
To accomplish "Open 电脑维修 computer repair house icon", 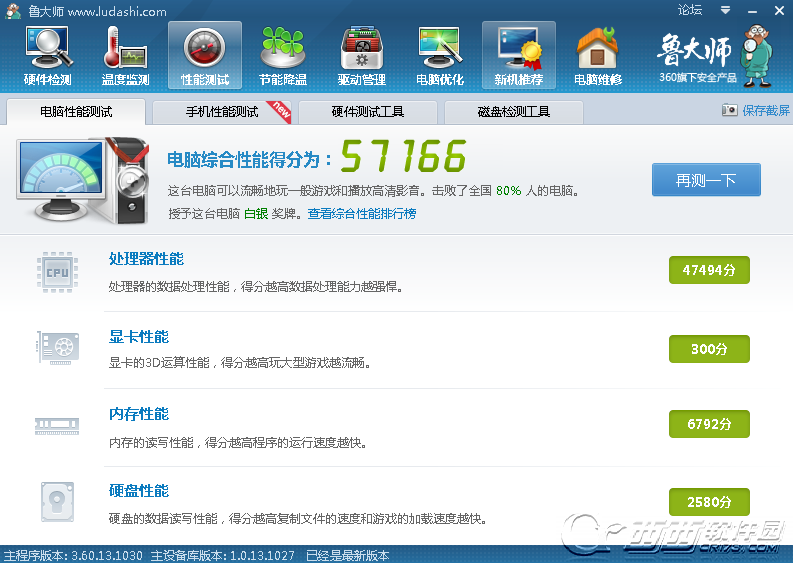I will 598,56.
